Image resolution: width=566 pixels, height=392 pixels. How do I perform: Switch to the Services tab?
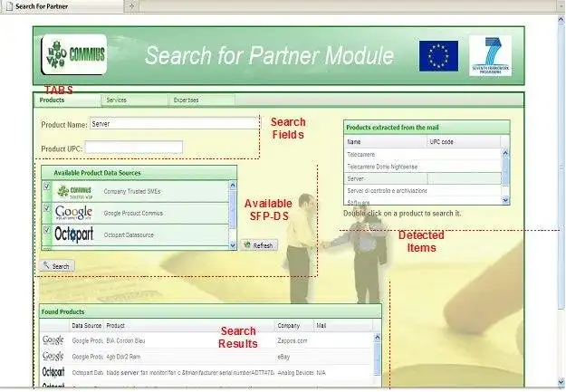coord(135,100)
